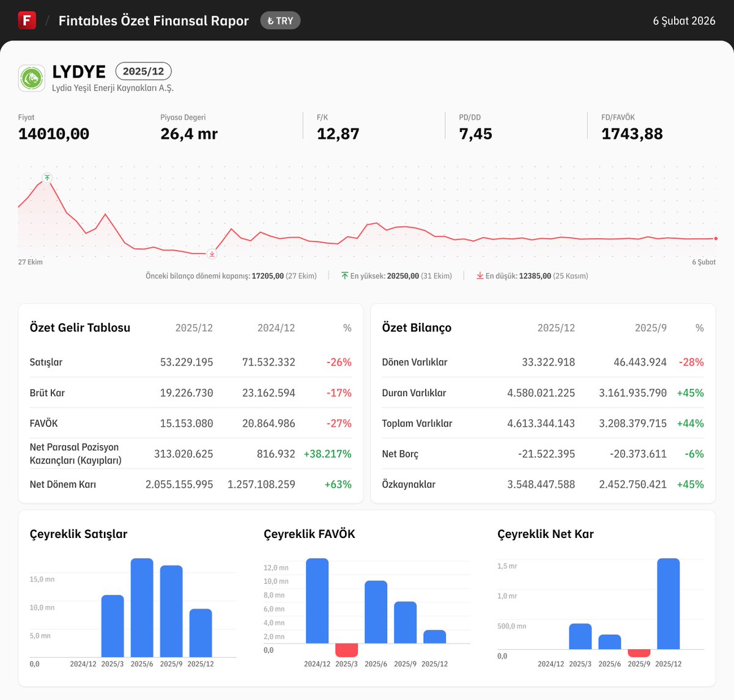
Task: Click Net Borç value -21.522.395
Action: point(546,454)
